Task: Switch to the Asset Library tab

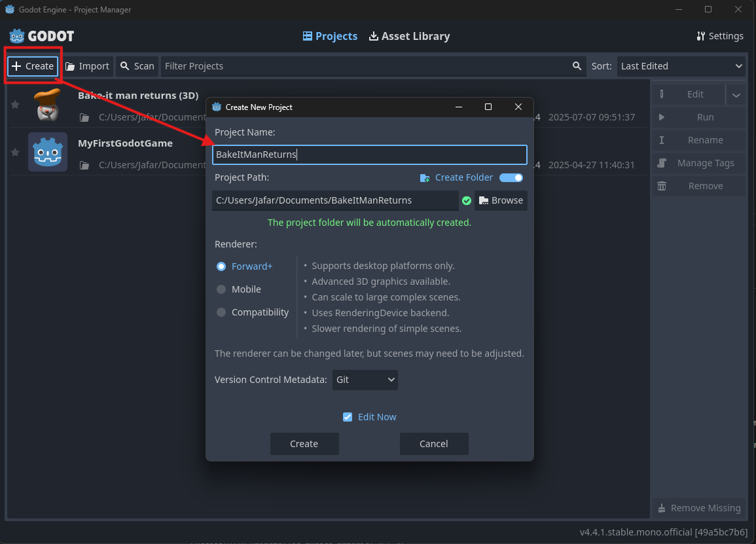Action: point(409,36)
